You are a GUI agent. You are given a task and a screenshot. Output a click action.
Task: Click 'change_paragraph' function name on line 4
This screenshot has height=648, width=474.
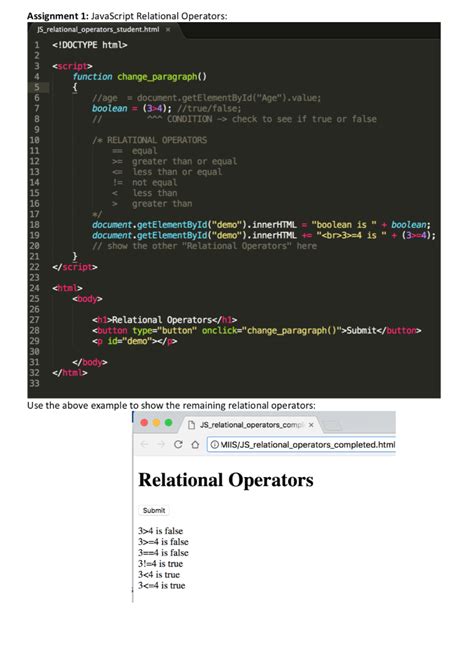tap(157, 76)
